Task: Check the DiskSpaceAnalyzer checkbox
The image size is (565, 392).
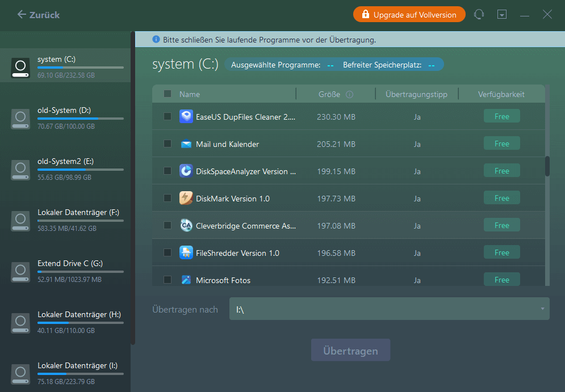Action: click(168, 171)
